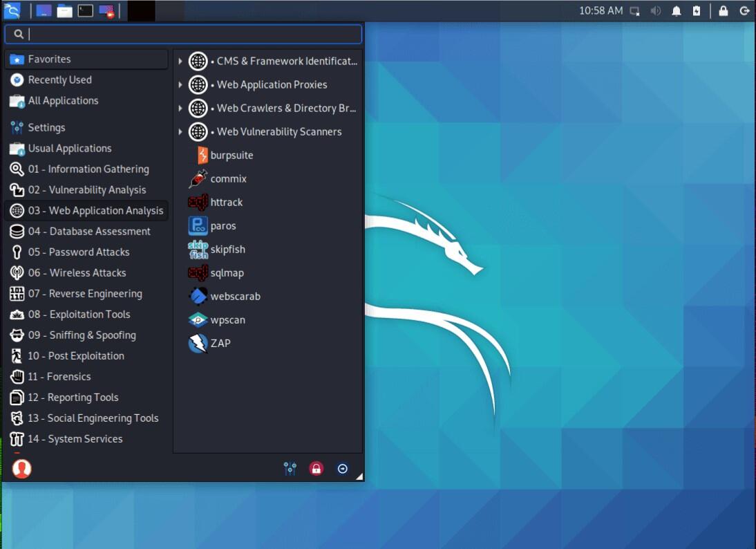Open the commix tool
756x549 pixels.
click(228, 179)
